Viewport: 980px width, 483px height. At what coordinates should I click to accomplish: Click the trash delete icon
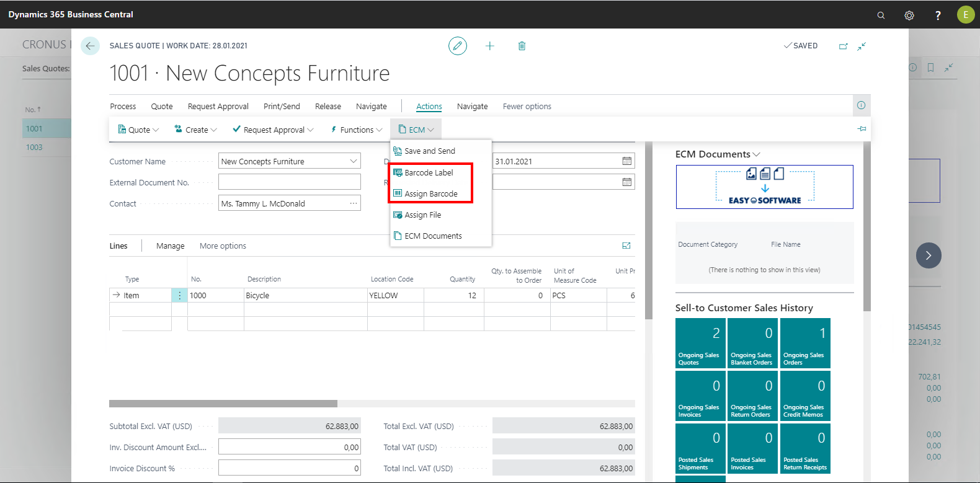[522, 46]
